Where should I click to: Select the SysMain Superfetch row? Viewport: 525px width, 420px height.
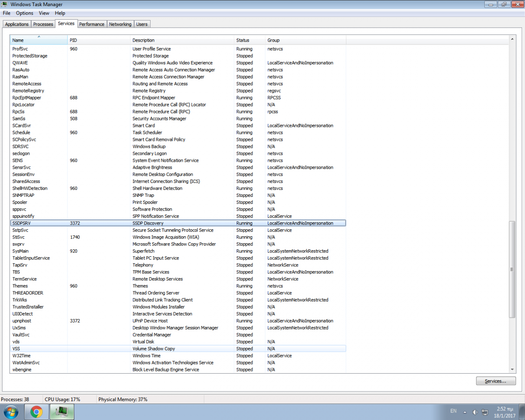click(178, 251)
